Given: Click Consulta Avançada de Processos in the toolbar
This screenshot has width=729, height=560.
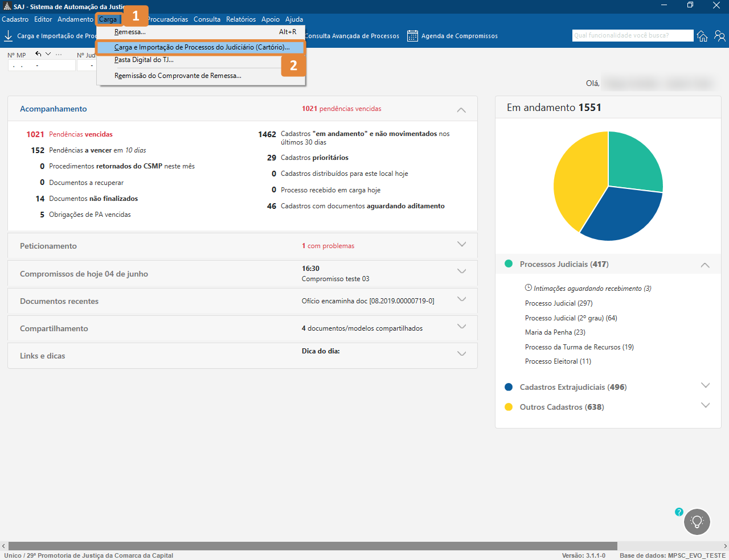Looking at the screenshot, I should click(x=352, y=36).
